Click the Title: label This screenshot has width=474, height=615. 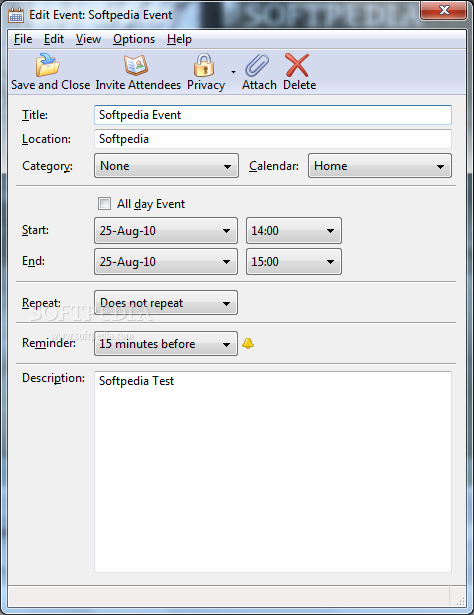click(x=35, y=115)
